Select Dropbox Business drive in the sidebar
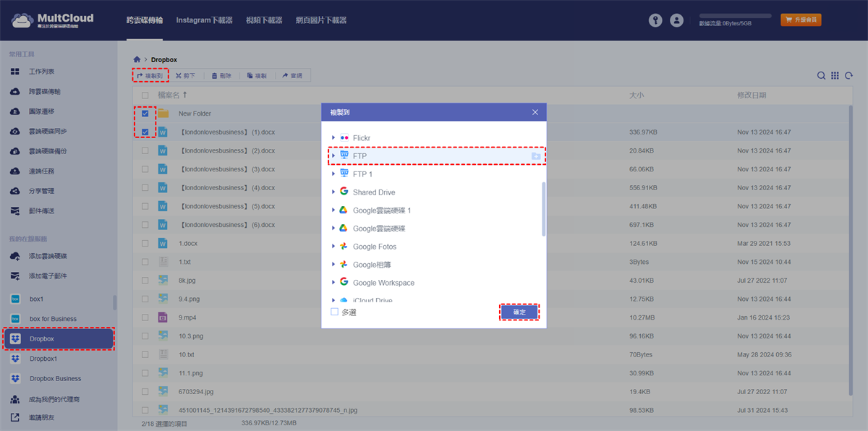The width and height of the screenshot is (868, 431). (x=55, y=378)
